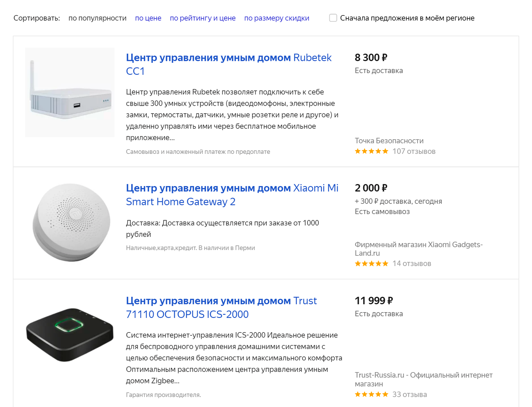532x407 pixels.
Task: View the 107 отзывов reviews
Action: coord(414,151)
